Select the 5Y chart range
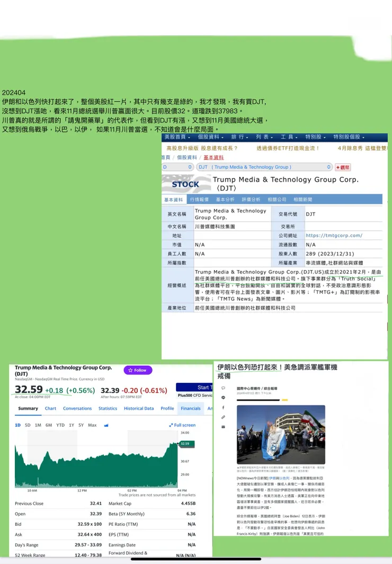 pos(81,425)
